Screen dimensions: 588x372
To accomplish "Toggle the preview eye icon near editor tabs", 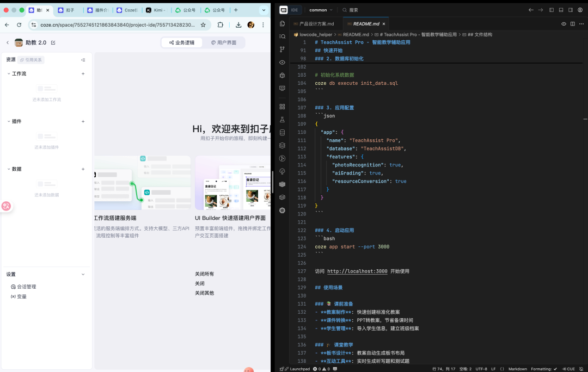I will (x=563, y=24).
